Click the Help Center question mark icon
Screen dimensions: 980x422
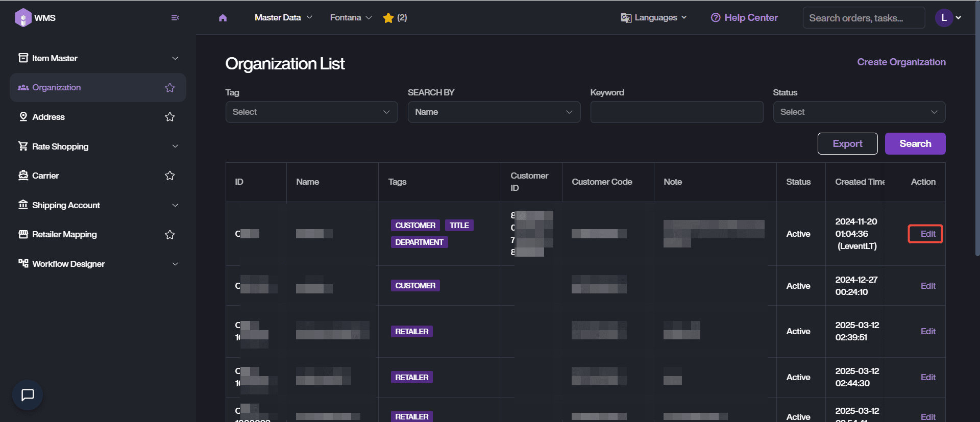[716, 18]
